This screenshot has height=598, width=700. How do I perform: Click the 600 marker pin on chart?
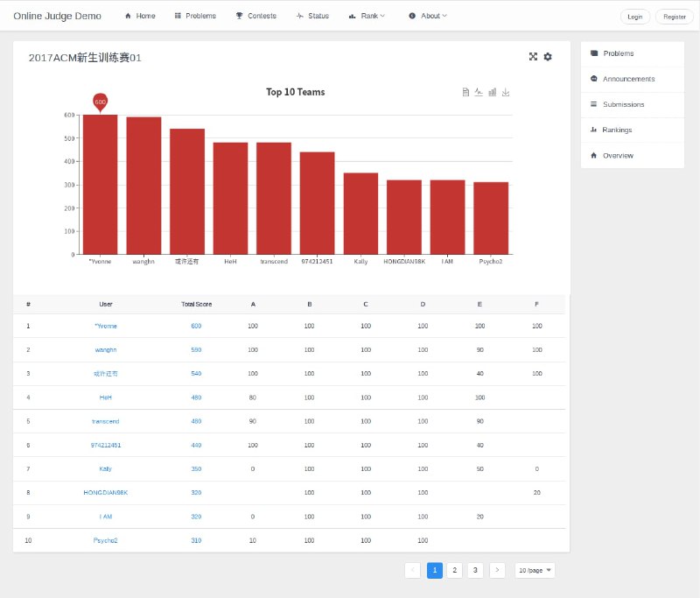[x=100, y=102]
